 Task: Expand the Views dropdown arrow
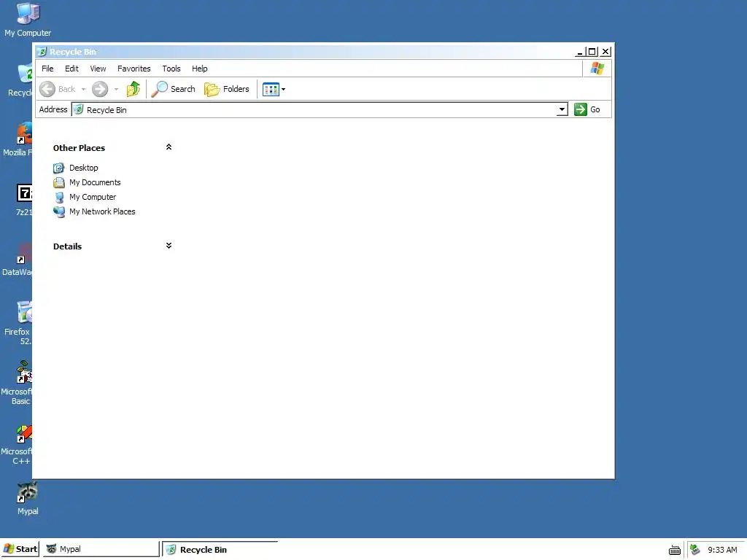[x=284, y=89]
